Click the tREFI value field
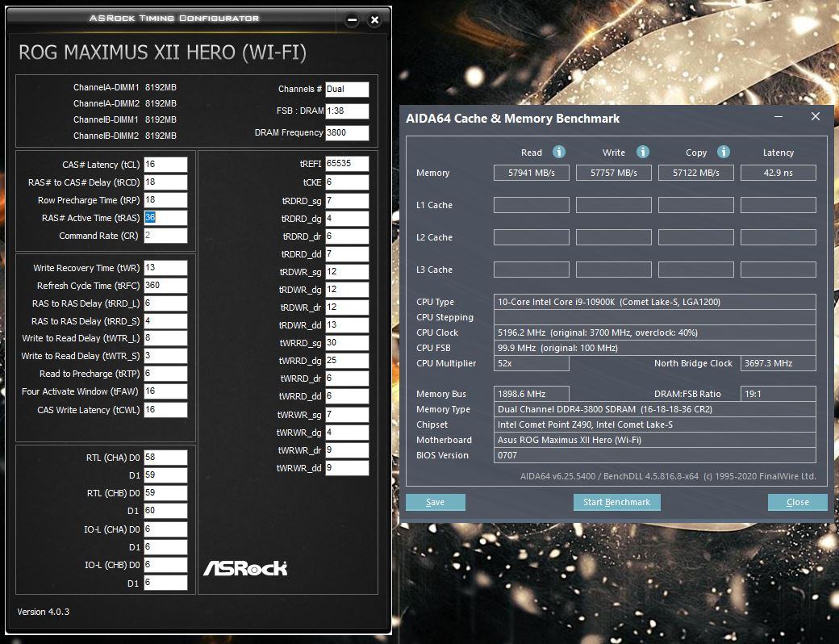 347,164
